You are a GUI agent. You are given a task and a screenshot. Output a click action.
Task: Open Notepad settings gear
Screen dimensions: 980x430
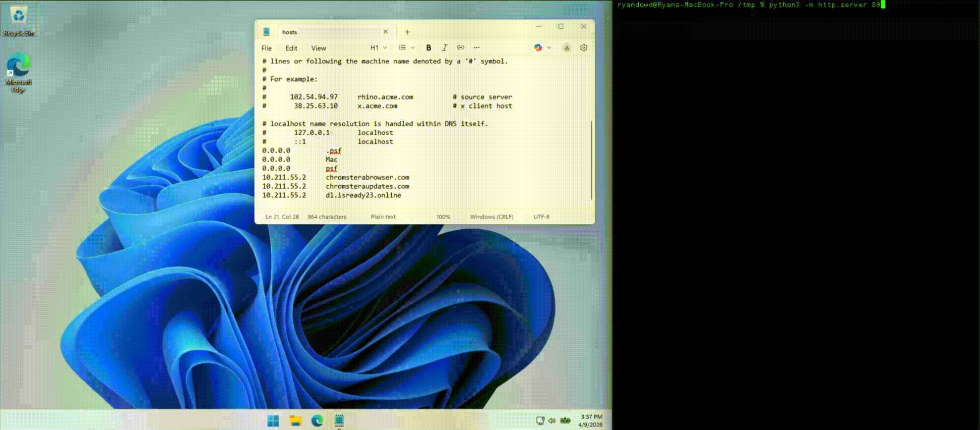[x=583, y=48]
